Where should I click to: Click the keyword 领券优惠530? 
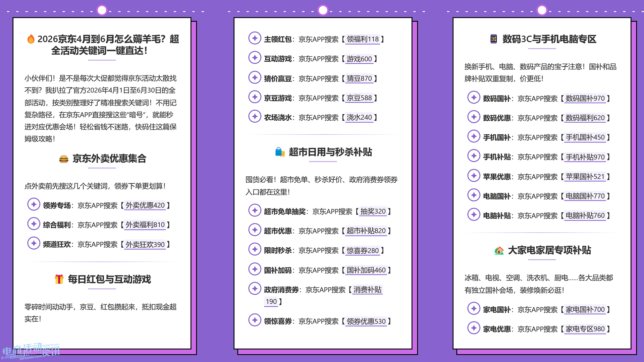point(366,321)
